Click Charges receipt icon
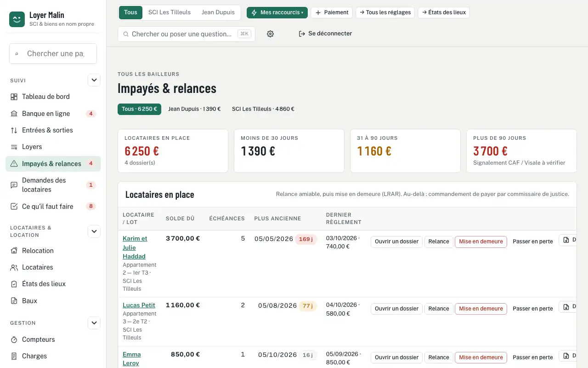Screen dimensions: 588x368 coord(14,356)
